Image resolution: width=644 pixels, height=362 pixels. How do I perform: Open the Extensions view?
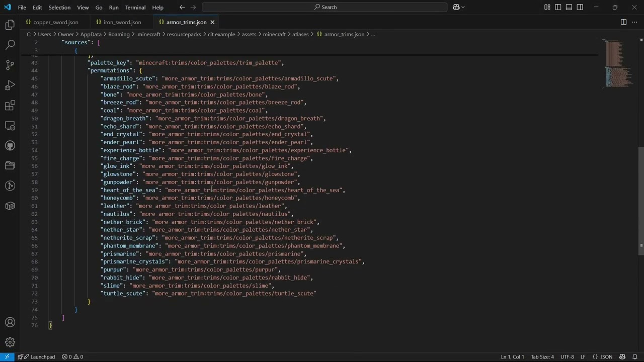click(x=10, y=105)
